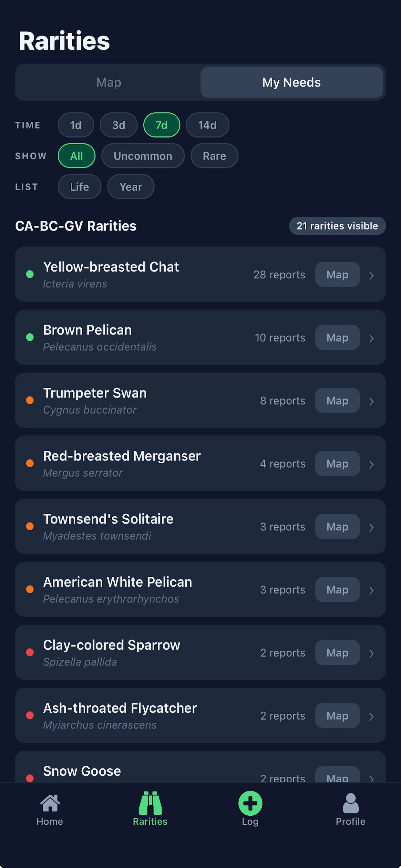Tap the 21 rarities visible badge
The height and width of the screenshot is (868, 401).
tap(337, 226)
